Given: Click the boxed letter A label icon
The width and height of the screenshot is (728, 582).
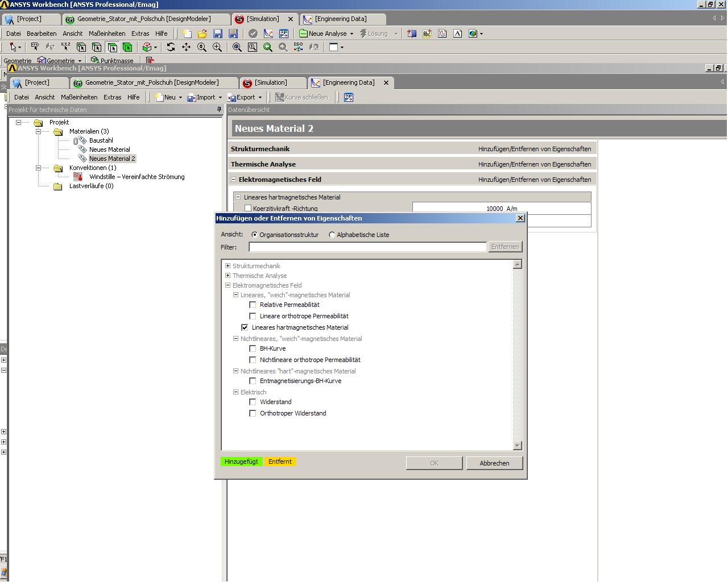Looking at the screenshot, I should pos(457,34).
